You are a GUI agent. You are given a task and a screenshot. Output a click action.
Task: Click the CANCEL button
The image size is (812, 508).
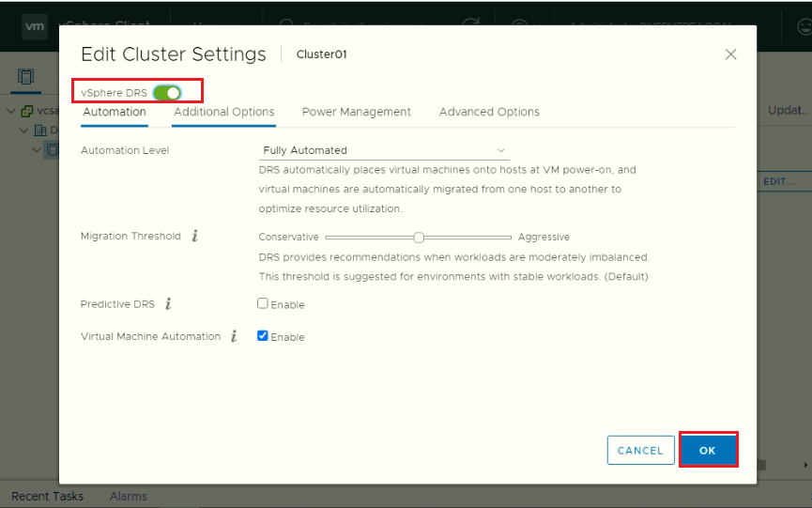coord(640,451)
